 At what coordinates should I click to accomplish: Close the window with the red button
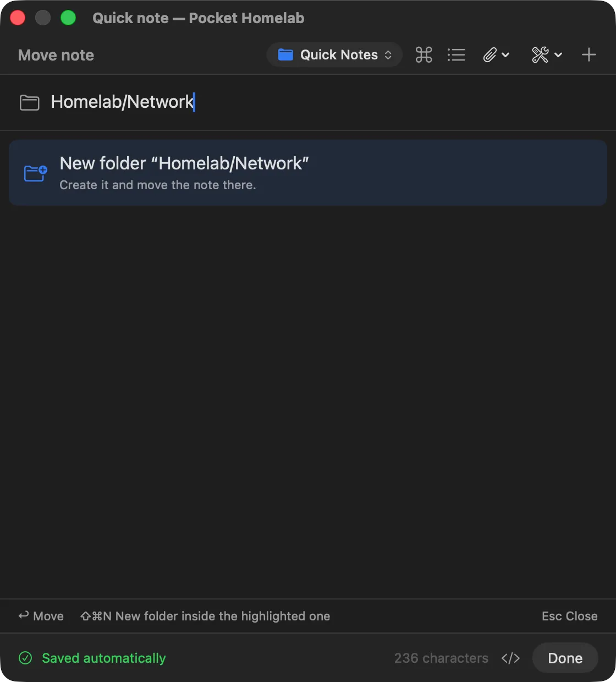point(18,18)
